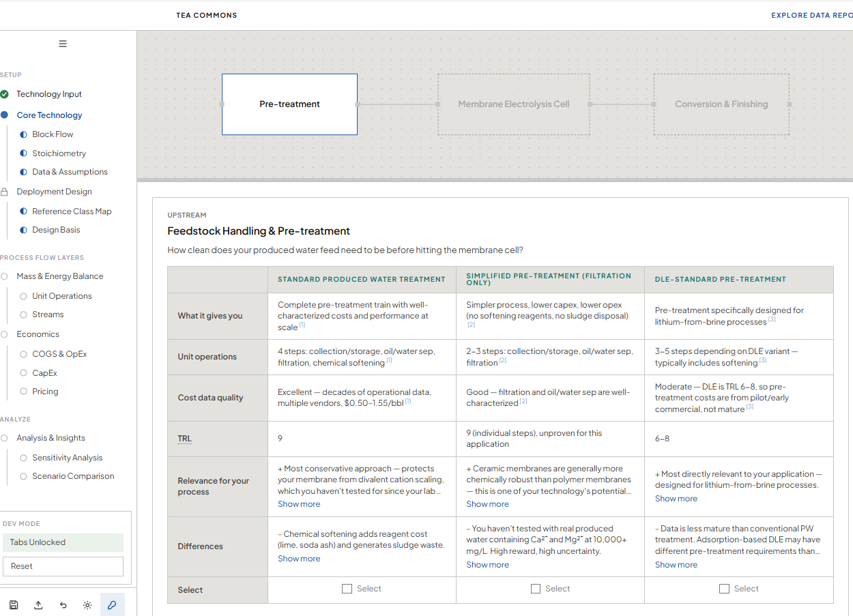Select the Membrane Electrolysis Cell flow block
The height and width of the screenshot is (616, 853).
[x=513, y=104]
